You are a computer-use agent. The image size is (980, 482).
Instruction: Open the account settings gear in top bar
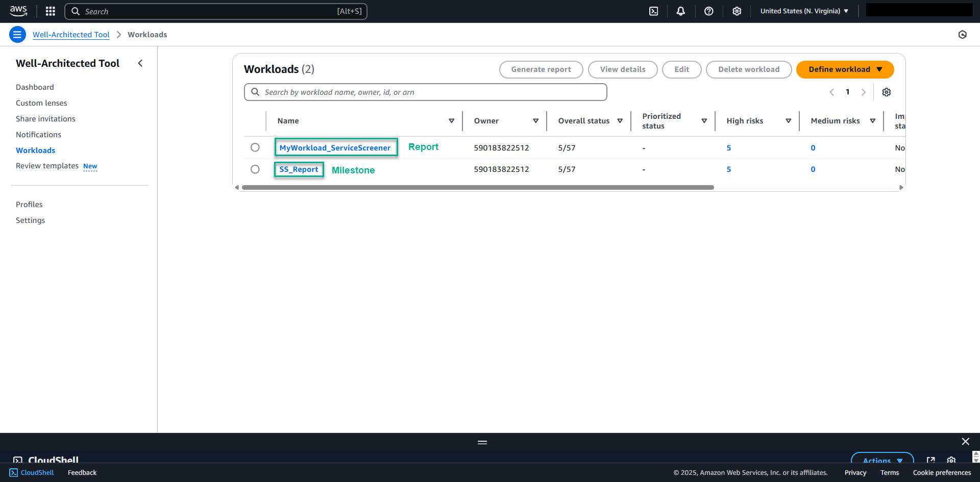737,11
